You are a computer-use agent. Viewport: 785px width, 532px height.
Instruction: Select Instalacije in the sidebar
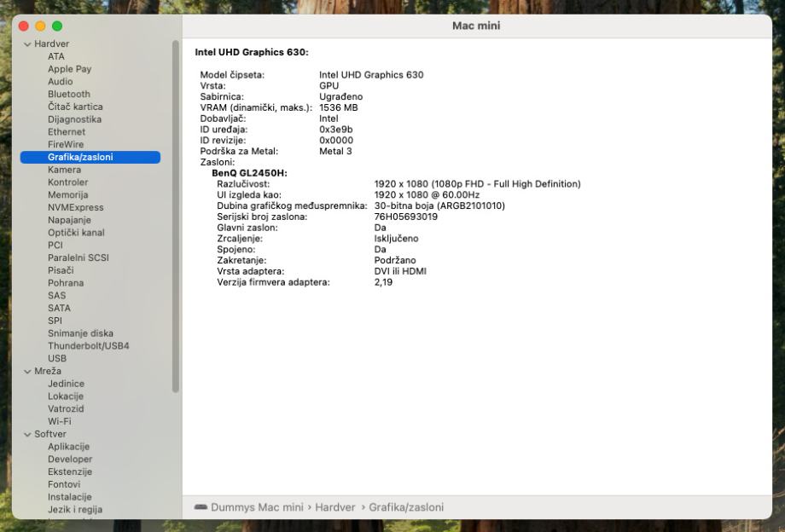pyautogui.click(x=70, y=496)
